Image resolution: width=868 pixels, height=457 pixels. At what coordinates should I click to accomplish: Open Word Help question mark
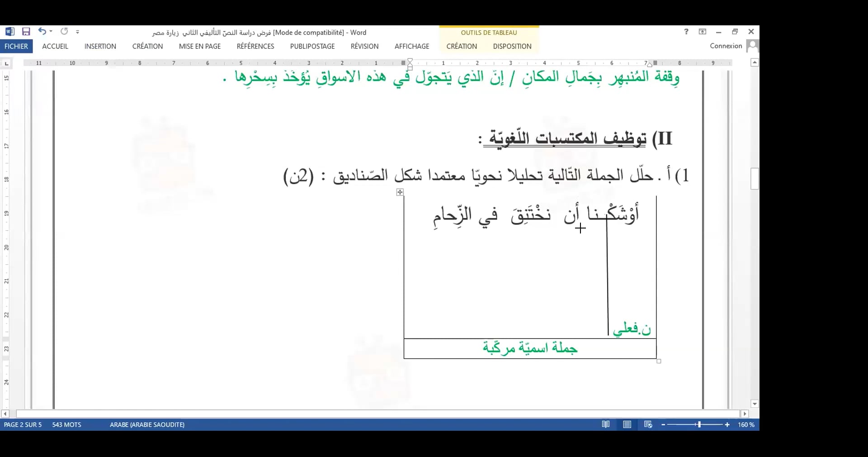pos(686,32)
